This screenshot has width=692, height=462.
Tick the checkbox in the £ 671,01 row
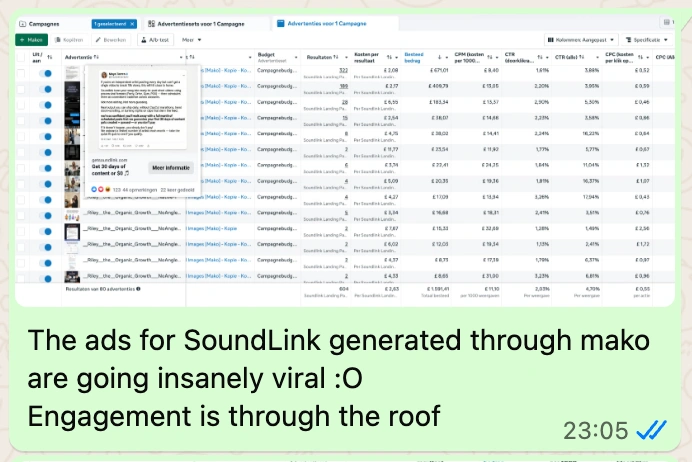(21, 73)
